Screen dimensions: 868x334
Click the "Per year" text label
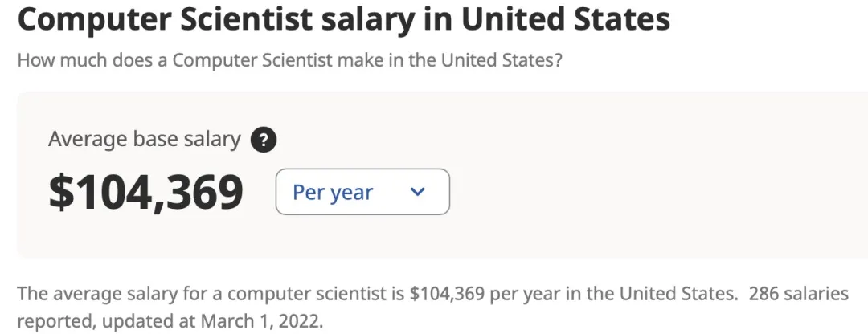click(x=333, y=193)
